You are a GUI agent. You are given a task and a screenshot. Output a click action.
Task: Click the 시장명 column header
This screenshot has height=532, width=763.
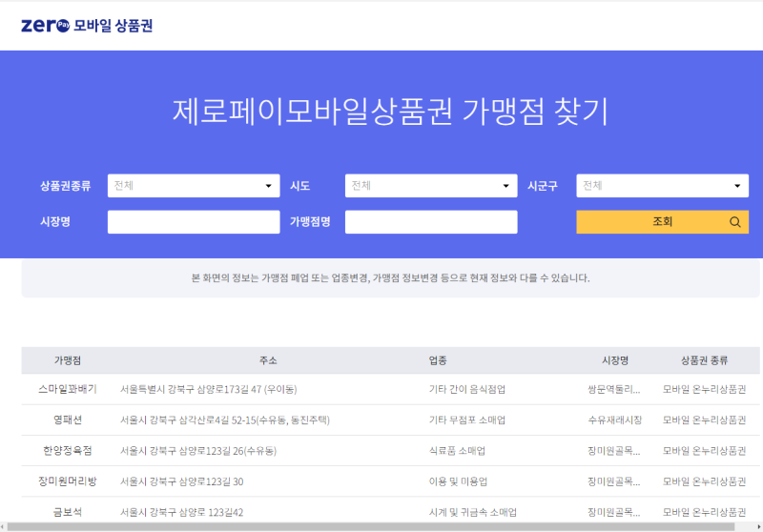click(615, 360)
